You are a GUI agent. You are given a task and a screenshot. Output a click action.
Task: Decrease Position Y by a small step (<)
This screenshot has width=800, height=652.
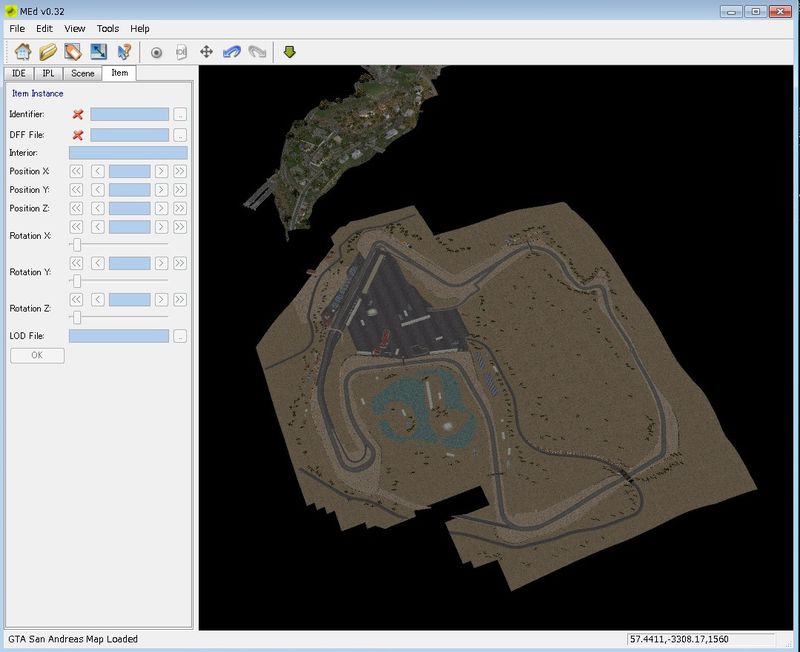point(97,190)
